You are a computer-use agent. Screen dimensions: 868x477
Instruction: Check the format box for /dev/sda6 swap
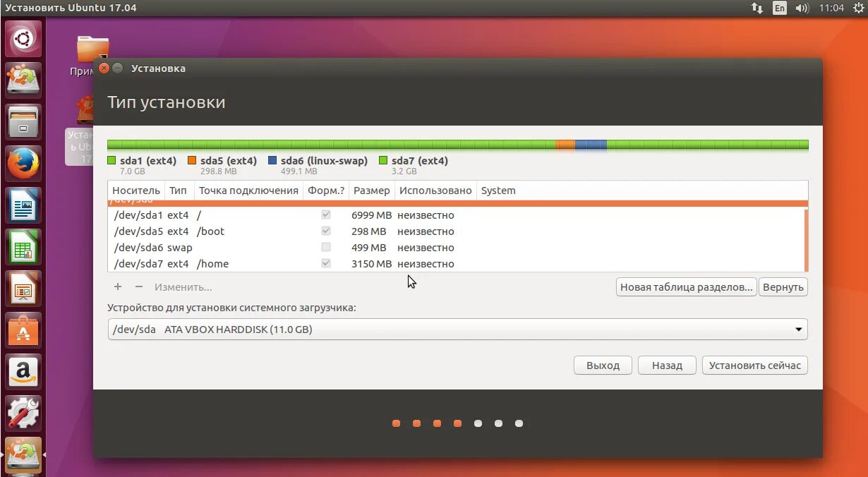[325, 247]
